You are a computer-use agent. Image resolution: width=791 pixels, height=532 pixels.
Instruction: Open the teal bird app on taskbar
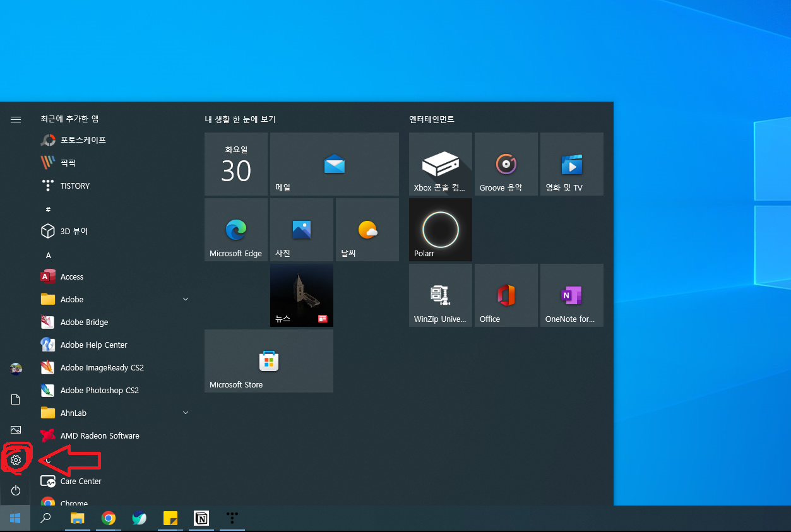coord(140,518)
